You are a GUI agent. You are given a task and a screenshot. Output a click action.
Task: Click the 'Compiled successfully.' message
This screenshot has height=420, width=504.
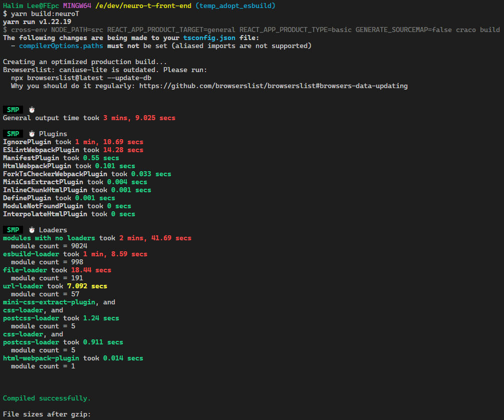[47, 398]
